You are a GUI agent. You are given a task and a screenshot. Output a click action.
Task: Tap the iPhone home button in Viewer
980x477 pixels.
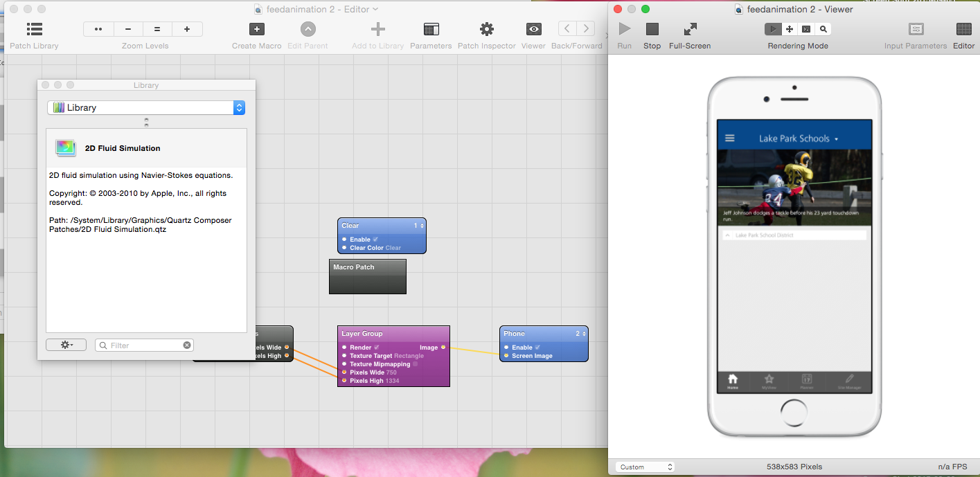pos(794,413)
